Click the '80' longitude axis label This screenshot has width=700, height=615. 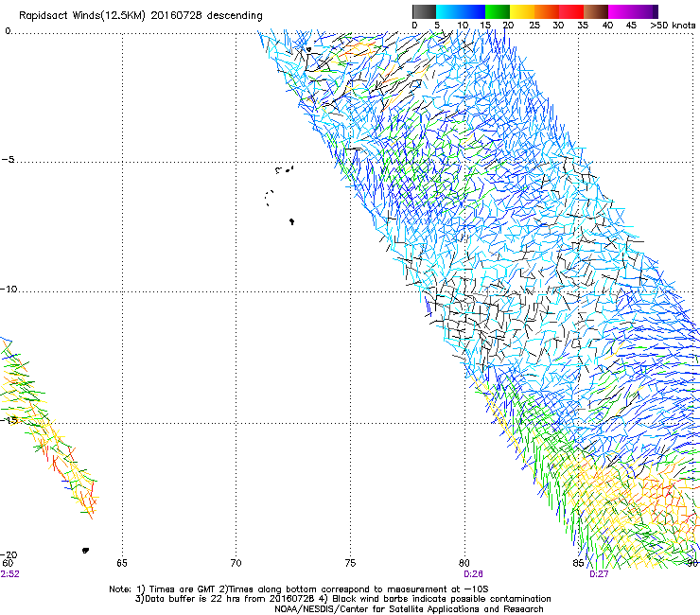(464, 563)
